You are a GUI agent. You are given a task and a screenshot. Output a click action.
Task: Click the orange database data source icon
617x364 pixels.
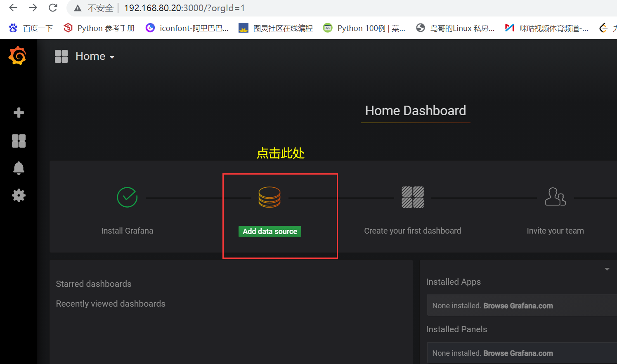269,197
